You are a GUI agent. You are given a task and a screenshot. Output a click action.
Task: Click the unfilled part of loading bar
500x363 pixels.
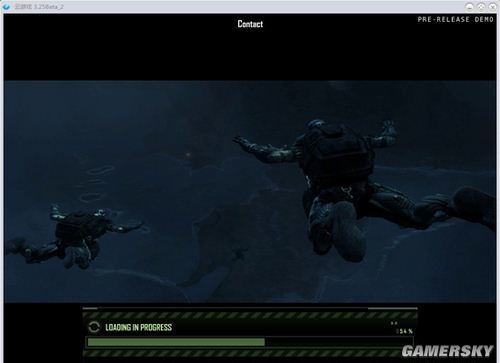[339, 342]
